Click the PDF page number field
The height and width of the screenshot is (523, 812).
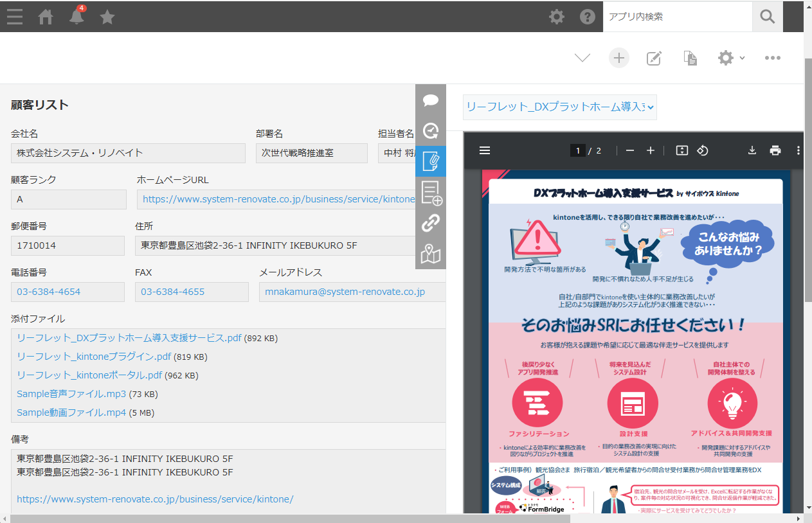pos(577,151)
